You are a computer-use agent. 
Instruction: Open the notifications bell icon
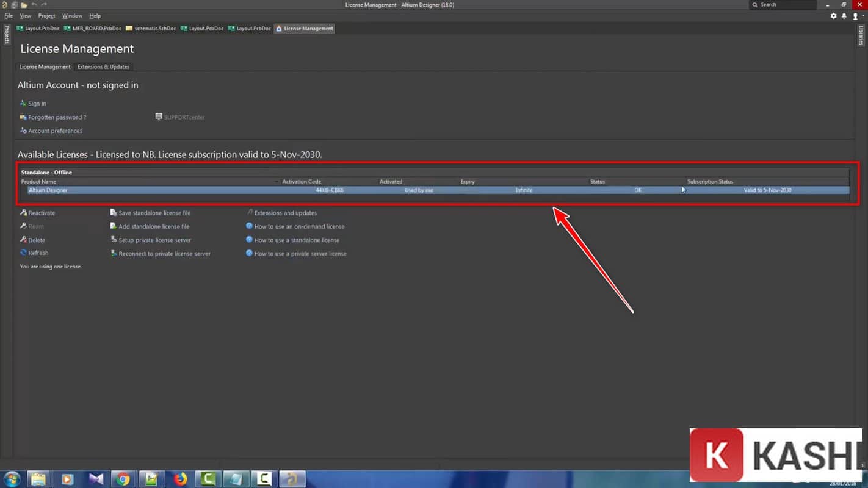844,16
